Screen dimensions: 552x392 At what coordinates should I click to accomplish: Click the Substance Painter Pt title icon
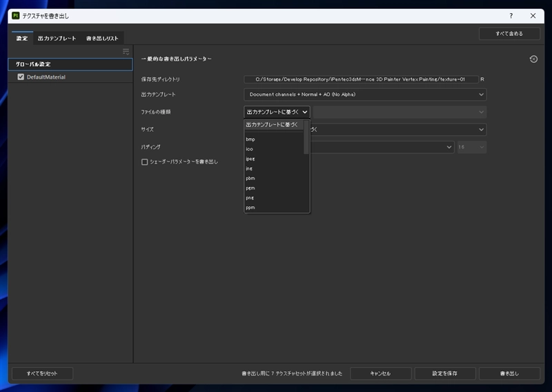[x=15, y=15]
